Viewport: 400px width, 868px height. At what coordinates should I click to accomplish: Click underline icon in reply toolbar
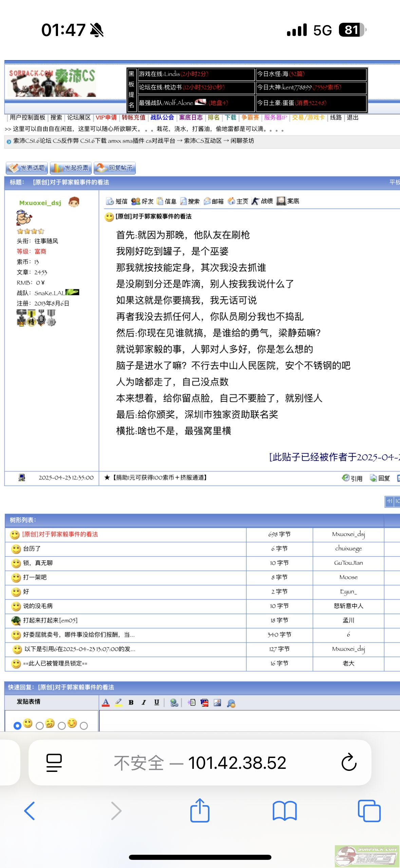click(156, 703)
